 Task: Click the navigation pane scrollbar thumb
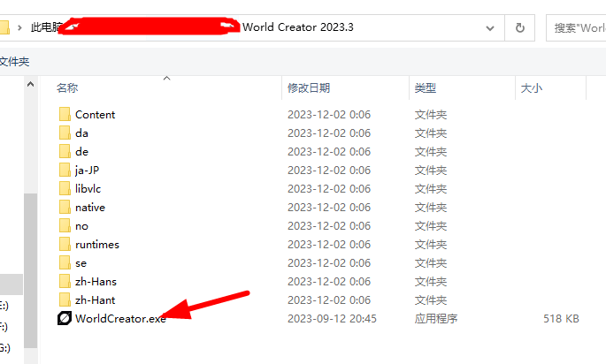pos(31,270)
